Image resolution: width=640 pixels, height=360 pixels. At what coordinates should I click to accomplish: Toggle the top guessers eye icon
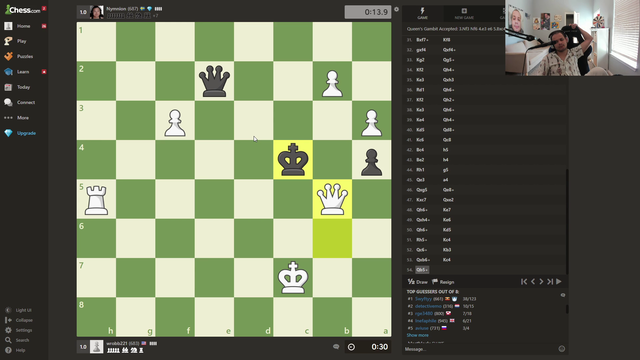(x=563, y=295)
